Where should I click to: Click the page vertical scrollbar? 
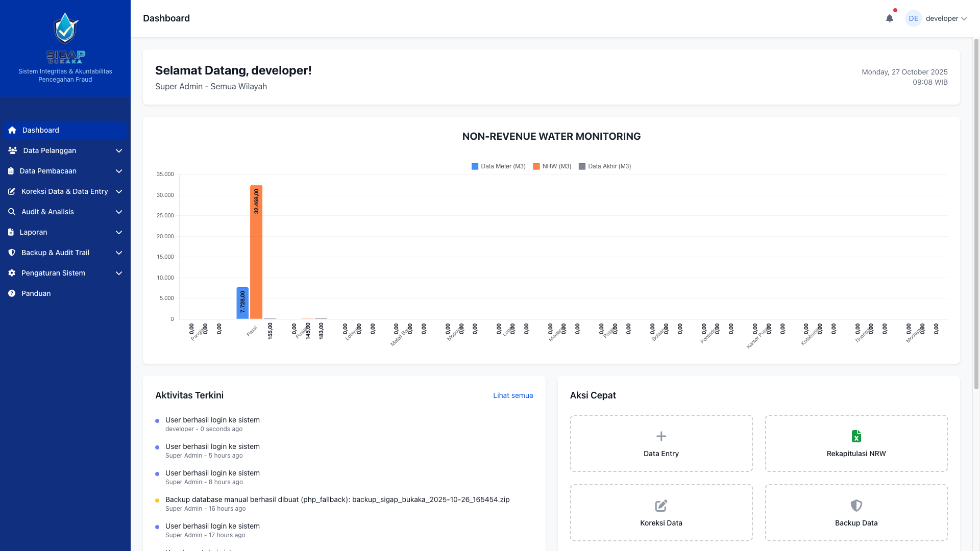[x=976, y=214]
